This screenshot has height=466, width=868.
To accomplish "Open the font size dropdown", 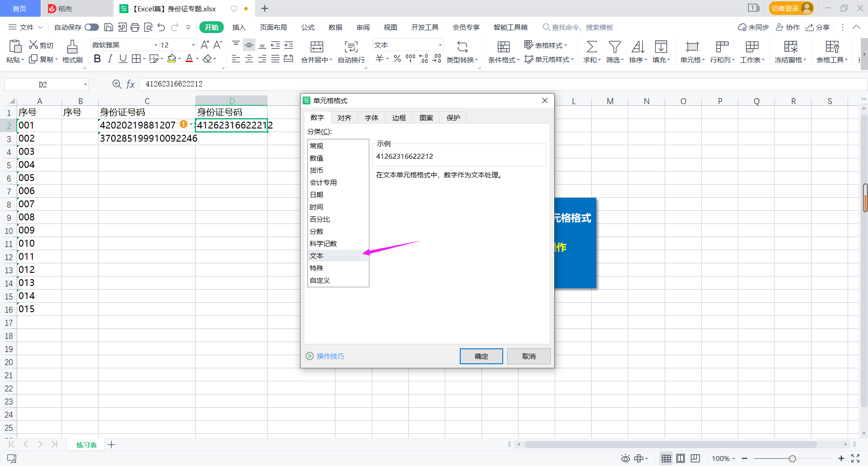I will [x=193, y=45].
